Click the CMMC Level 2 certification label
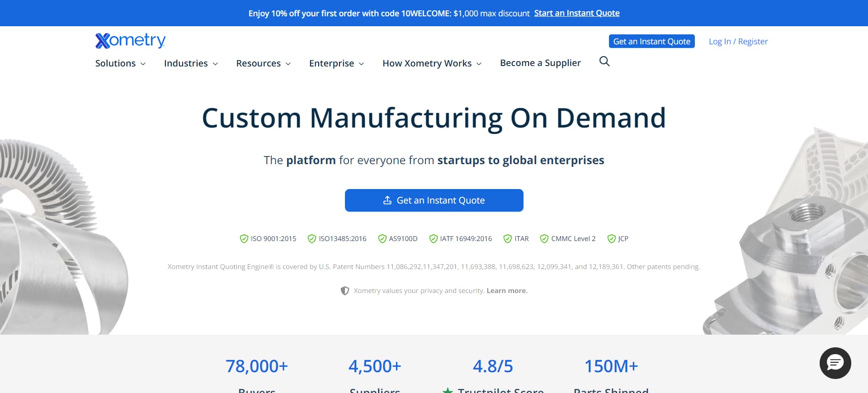 [x=573, y=239]
